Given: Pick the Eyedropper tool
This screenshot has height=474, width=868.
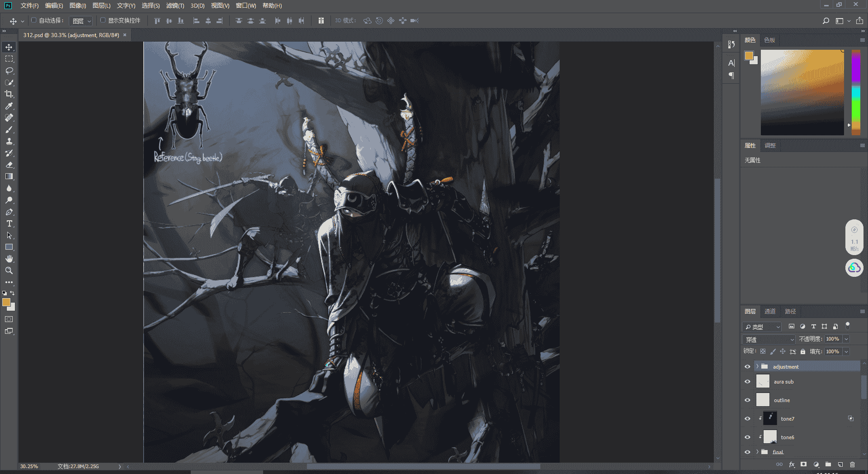Looking at the screenshot, I should point(9,106).
